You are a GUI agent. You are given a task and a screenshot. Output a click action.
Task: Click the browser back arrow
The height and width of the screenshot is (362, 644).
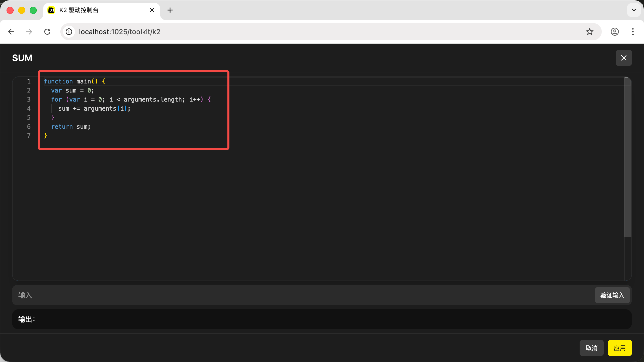click(11, 32)
